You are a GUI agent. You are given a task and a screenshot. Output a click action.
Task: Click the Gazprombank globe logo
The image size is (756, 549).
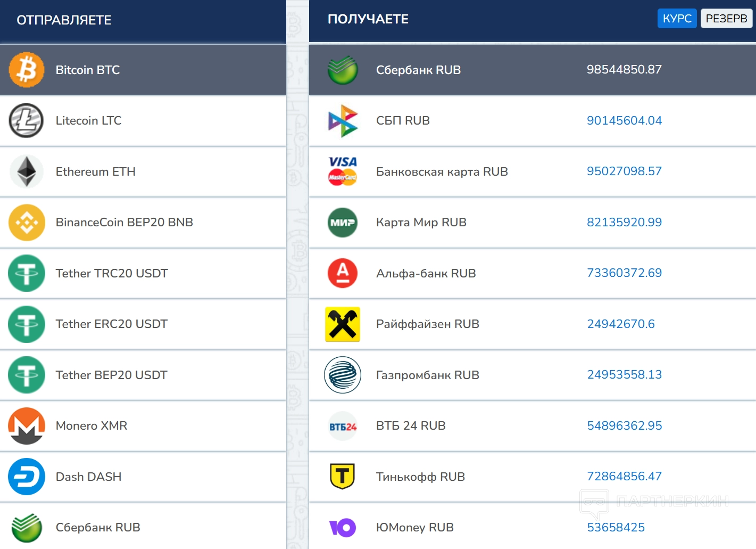(x=343, y=375)
